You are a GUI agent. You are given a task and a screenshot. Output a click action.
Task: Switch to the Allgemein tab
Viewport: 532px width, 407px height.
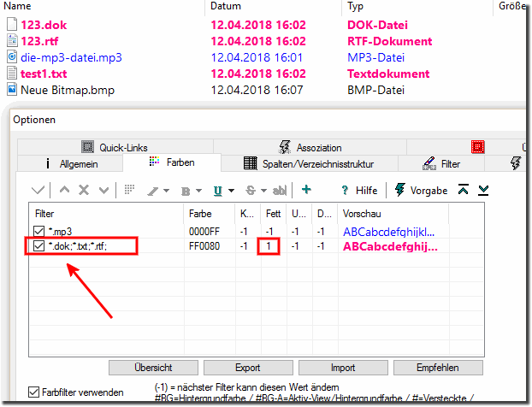(x=70, y=164)
